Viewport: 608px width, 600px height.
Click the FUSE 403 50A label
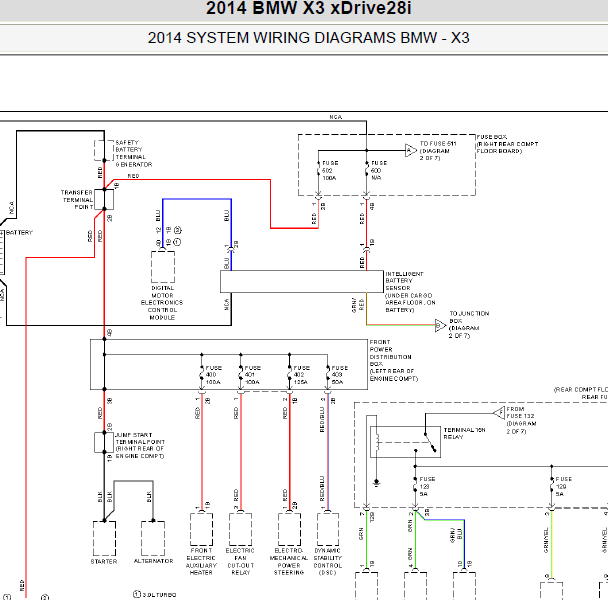tap(340, 375)
